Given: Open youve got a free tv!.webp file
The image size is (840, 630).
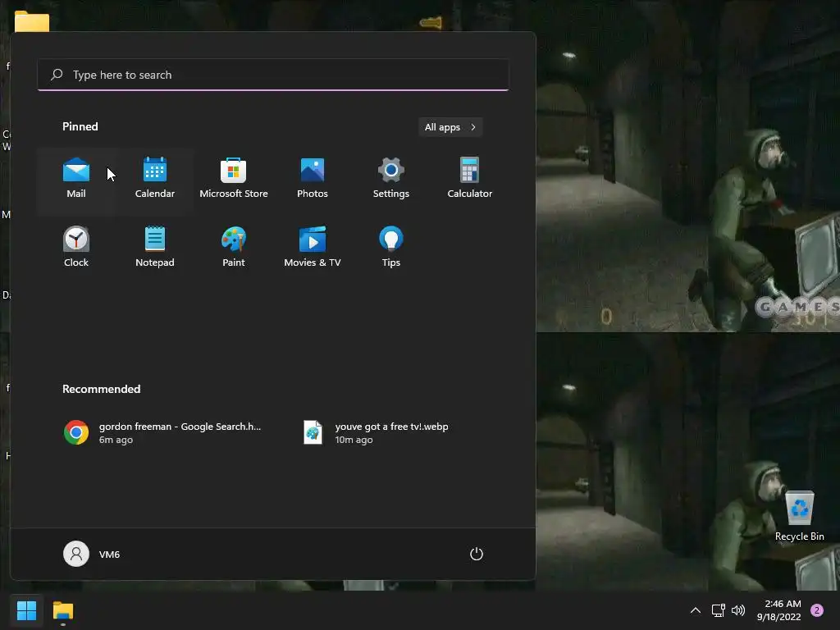Looking at the screenshot, I should coord(376,432).
